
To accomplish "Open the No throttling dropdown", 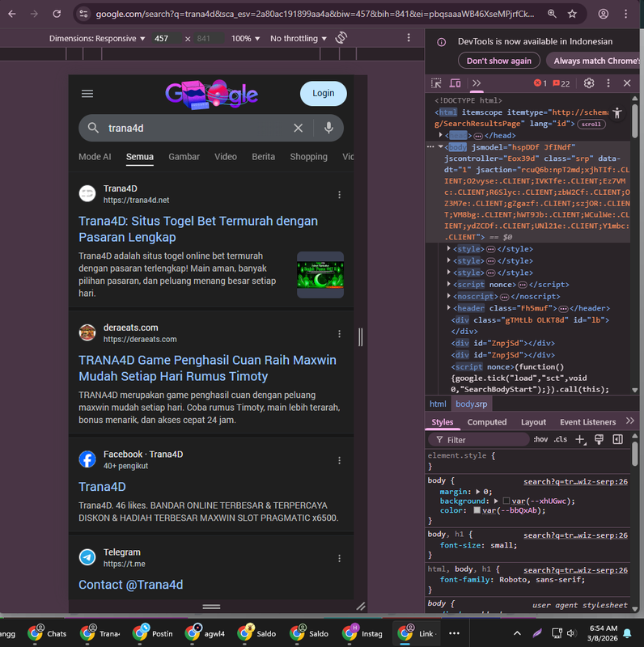I will [x=299, y=38].
